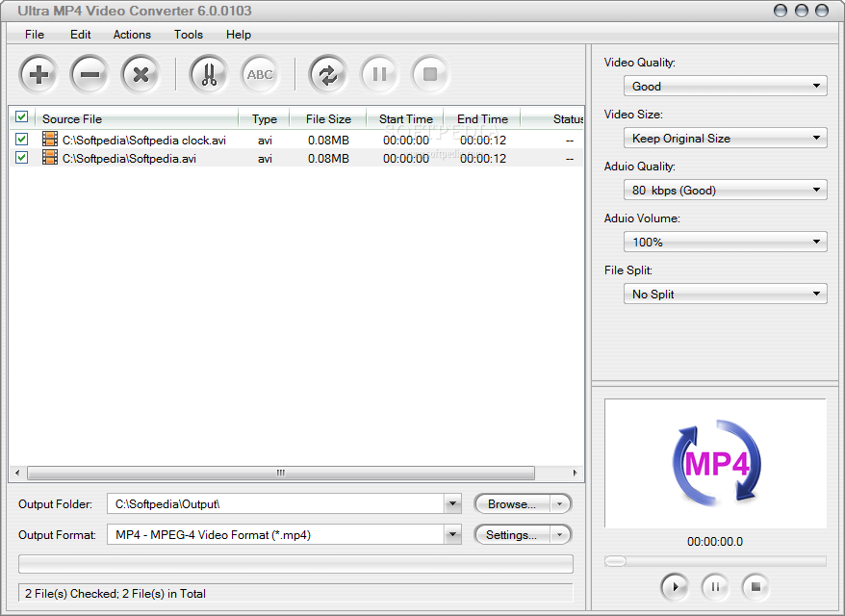Viewport: 845px width, 616px height.
Task: Click the preview seek slider handle
Action: (x=615, y=561)
